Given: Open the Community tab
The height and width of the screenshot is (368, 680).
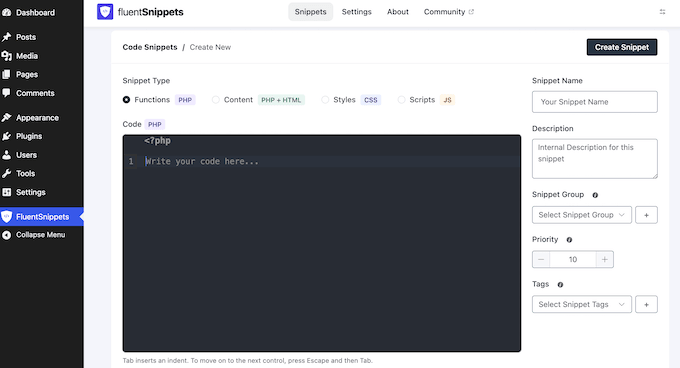Looking at the screenshot, I should pos(448,12).
